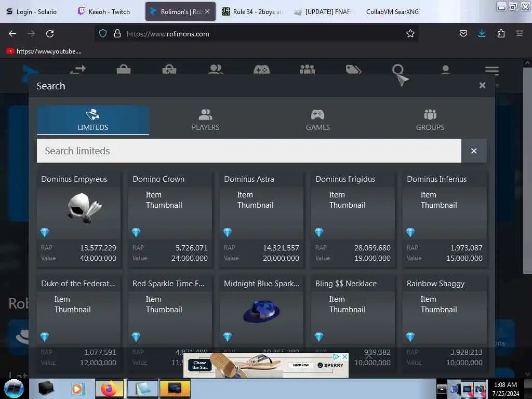This screenshot has height=399, width=532.
Task: Open the Dominus Astra item card
Action: coord(262,220)
